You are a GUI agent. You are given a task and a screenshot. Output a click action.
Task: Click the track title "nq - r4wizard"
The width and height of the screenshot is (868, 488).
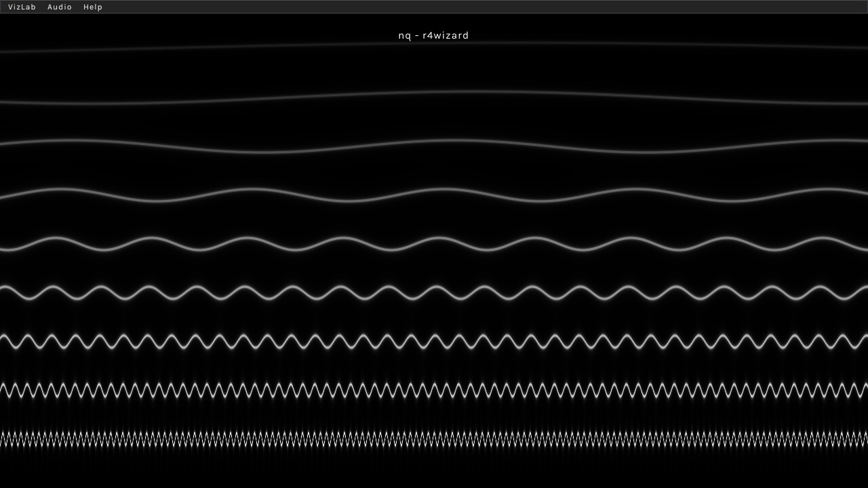pyautogui.click(x=433, y=35)
